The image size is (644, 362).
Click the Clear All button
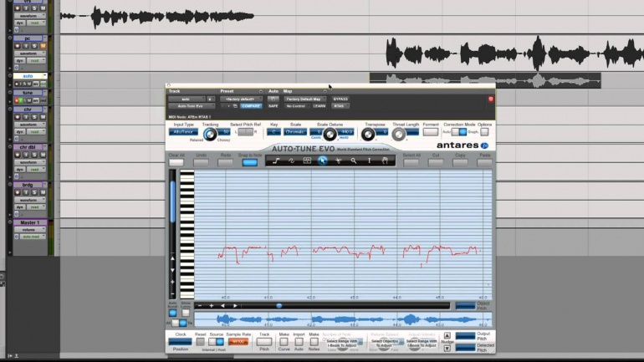pos(176,162)
